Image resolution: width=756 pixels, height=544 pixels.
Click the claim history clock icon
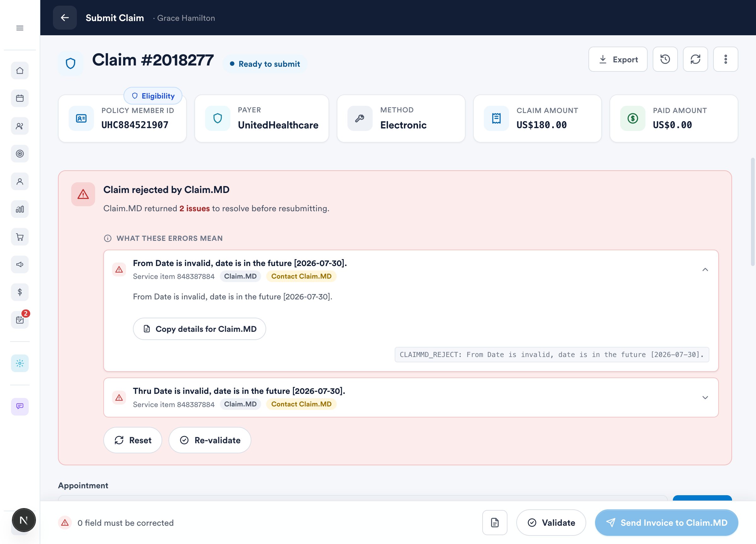[665, 59]
